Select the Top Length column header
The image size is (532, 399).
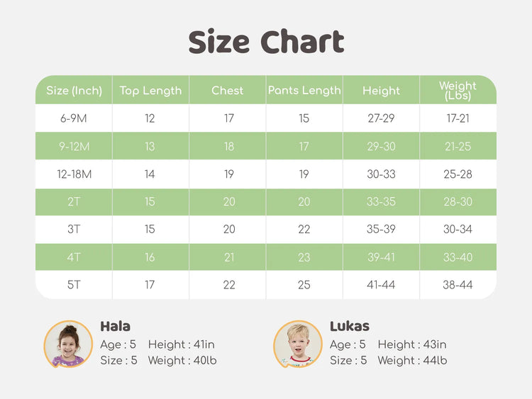coord(150,91)
